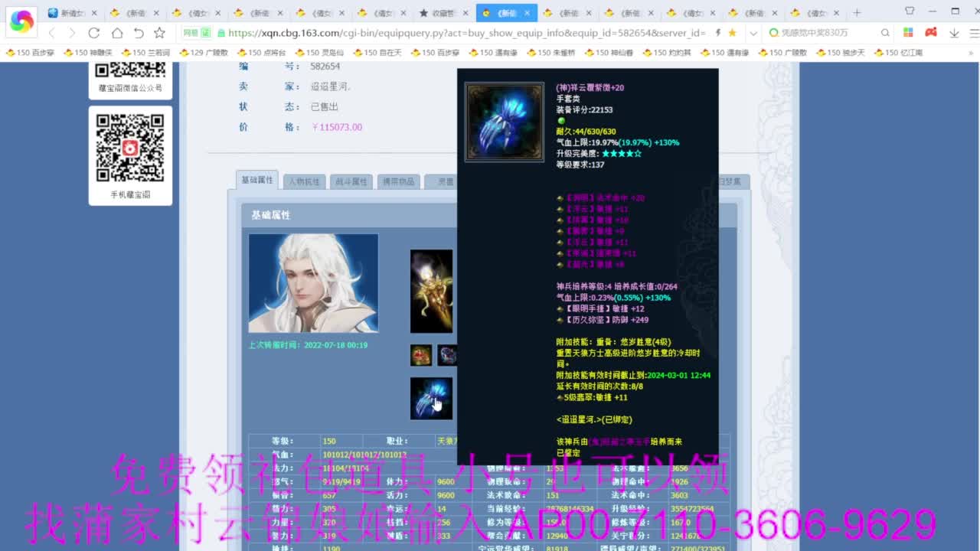Switch to the 人物抗性 tab
The image size is (980, 551).
[304, 181]
